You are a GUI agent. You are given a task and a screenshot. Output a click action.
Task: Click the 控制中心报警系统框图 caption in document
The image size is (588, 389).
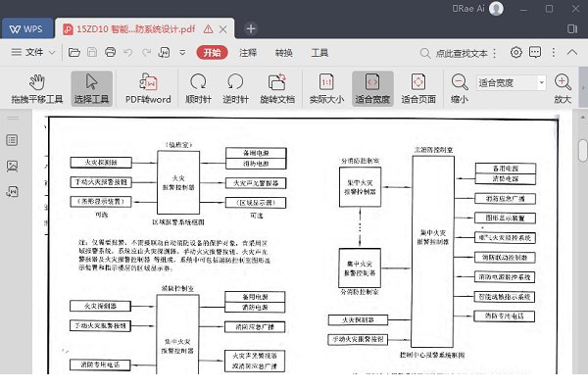[432, 355]
